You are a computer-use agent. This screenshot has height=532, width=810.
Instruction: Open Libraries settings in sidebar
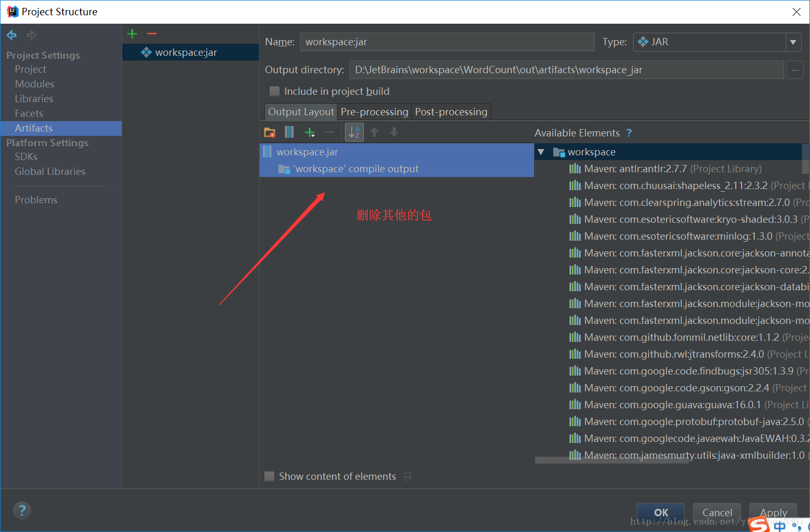34,98
